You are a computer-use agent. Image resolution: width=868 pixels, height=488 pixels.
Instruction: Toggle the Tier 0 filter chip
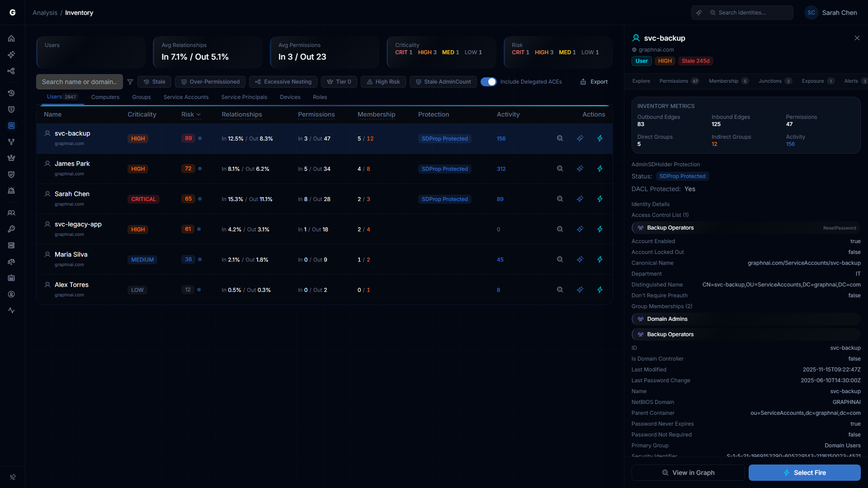pyautogui.click(x=339, y=82)
